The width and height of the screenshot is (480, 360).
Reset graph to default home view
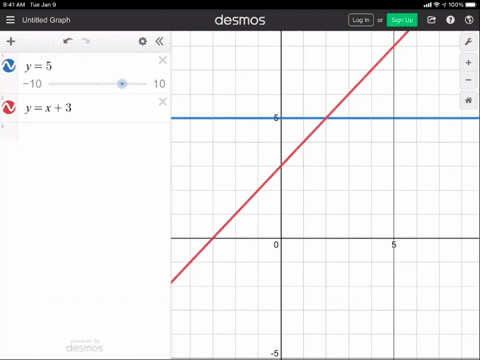point(468,100)
